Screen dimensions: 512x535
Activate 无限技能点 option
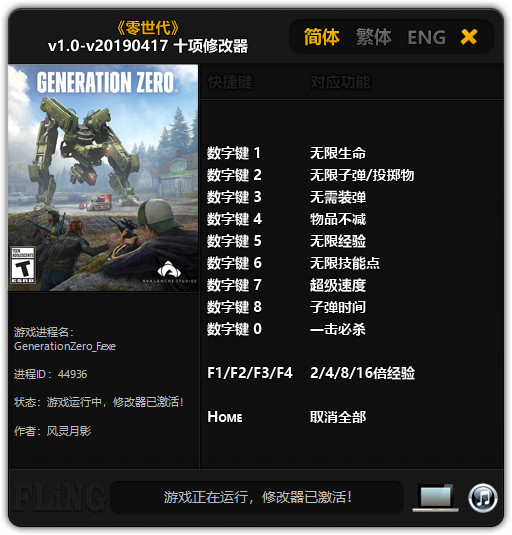(345, 263)
